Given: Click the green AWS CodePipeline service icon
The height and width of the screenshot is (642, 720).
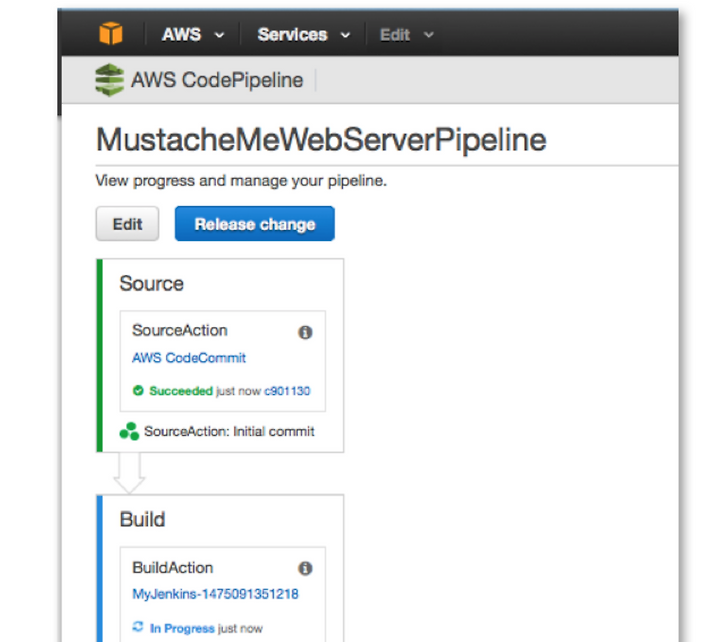Looking at the screenshot, I should [109, 80].
